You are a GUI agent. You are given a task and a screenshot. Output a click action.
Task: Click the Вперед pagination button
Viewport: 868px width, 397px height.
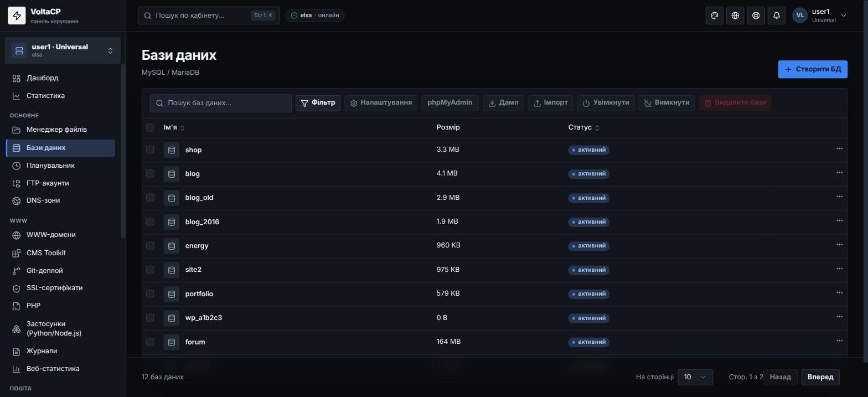(x=820, y=377)
